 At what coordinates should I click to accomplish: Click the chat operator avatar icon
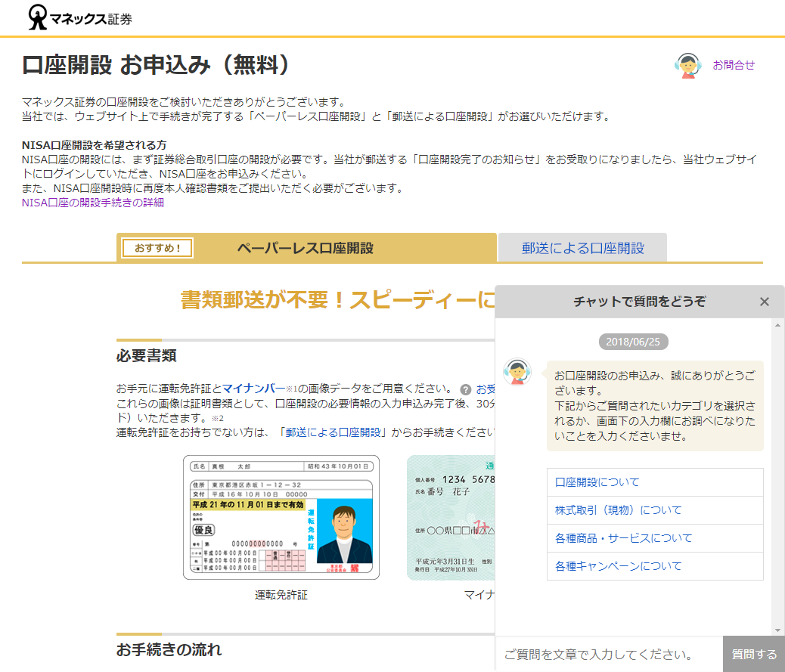pos(517,372)
